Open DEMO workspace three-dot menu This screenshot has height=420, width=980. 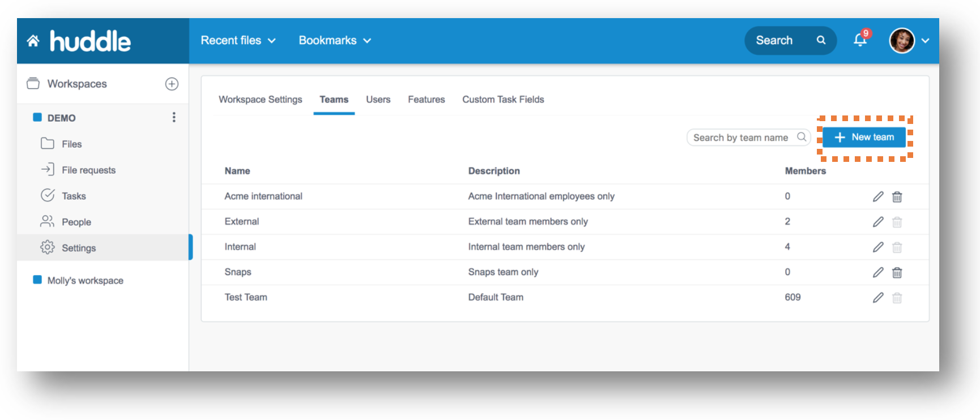tap(174, 117)
